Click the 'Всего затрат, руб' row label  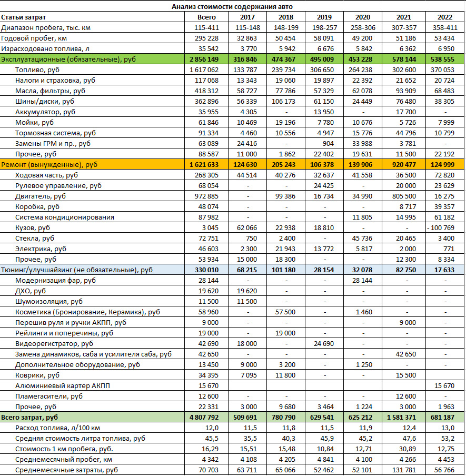pyautogui.click(x=29, y=417)
